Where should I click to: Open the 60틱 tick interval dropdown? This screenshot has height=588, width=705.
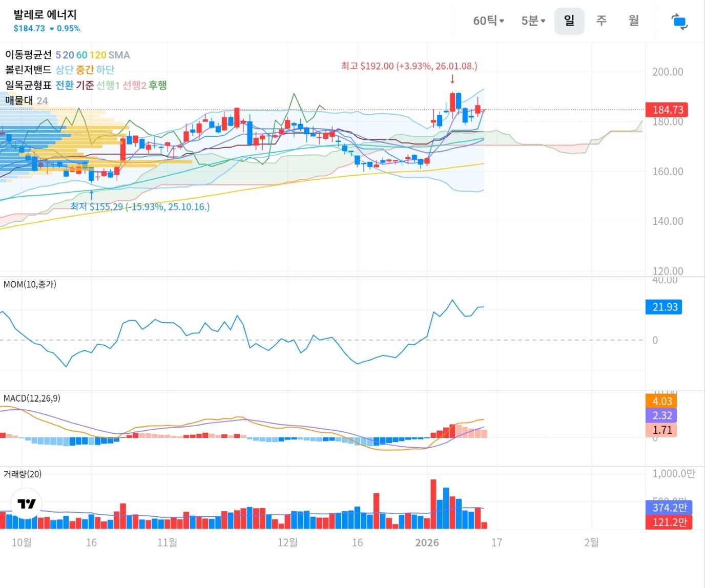coord(488,21)
